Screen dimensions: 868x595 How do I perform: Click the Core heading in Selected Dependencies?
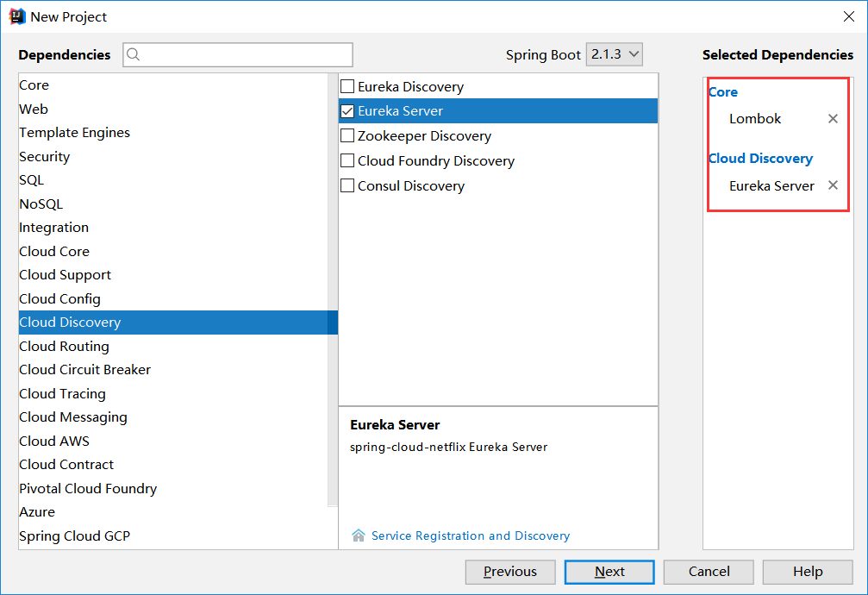tap(723, 92)
